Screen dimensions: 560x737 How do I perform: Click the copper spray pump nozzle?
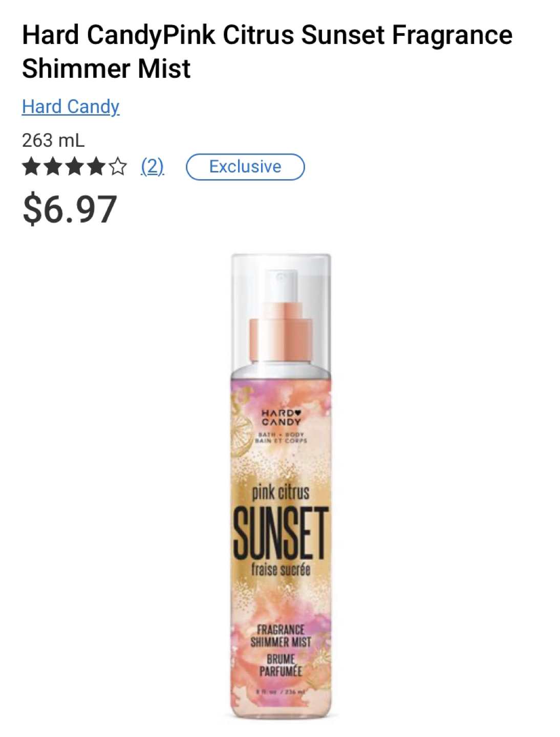[x=281, y=332]
